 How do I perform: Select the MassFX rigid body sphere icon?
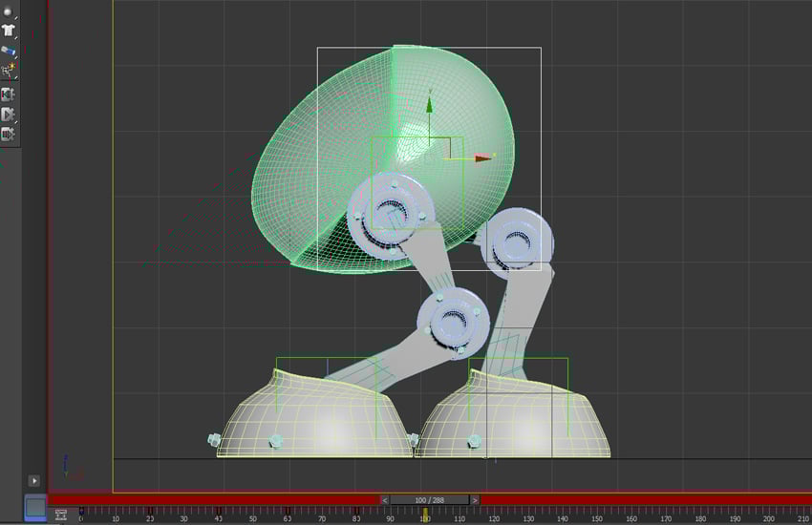pos(8,10)
